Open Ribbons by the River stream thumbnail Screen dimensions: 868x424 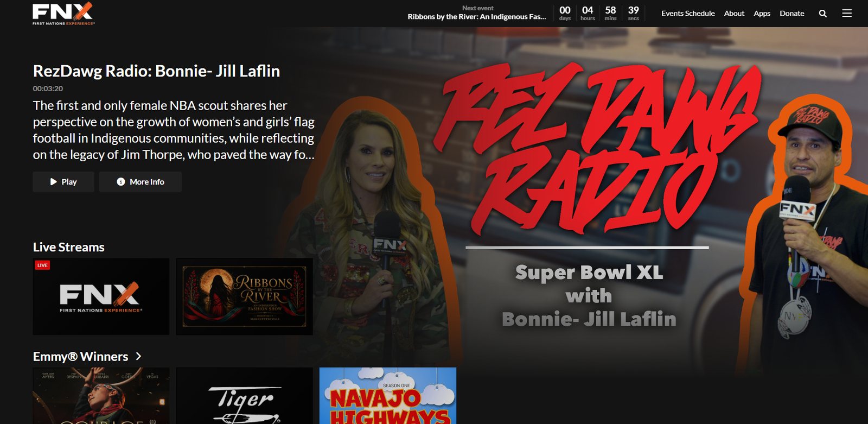point(245,296)
